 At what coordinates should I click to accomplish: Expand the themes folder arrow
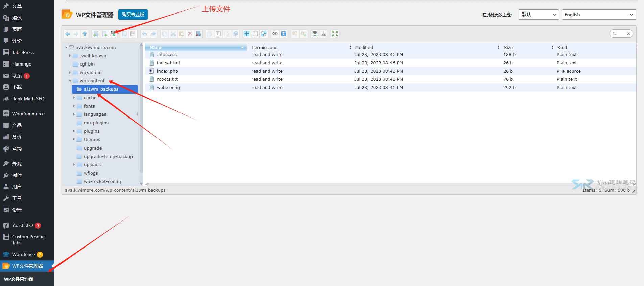[x=74, y=139]
